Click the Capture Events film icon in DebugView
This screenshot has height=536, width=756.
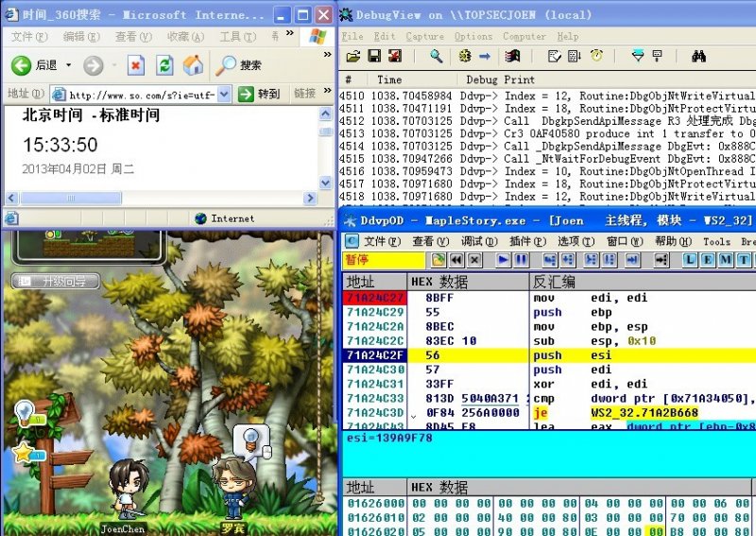coord(512,57)
